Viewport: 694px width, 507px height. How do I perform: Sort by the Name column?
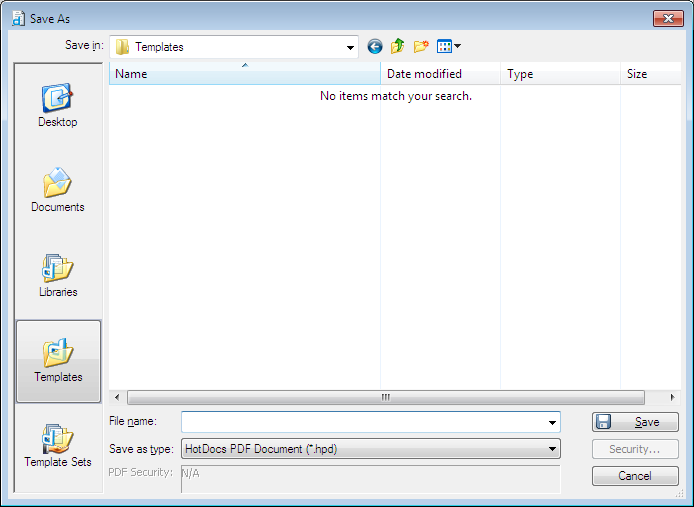pos(245,74)
